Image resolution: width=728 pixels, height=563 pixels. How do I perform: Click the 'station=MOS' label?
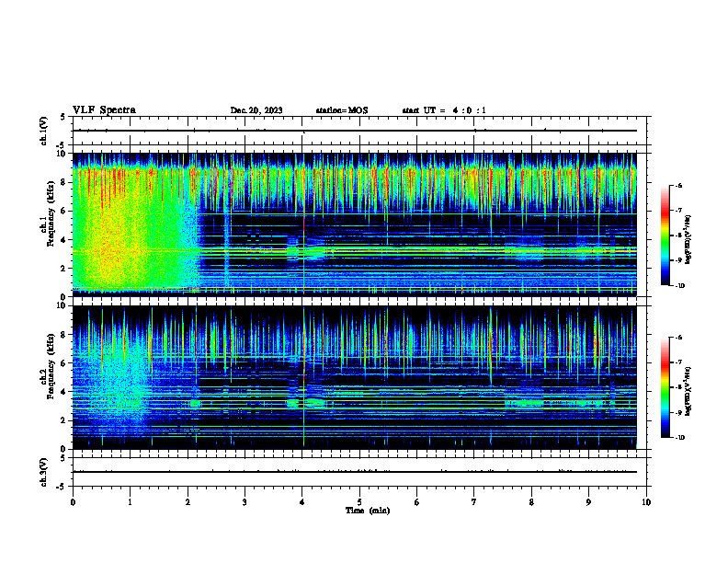[342, 110]
